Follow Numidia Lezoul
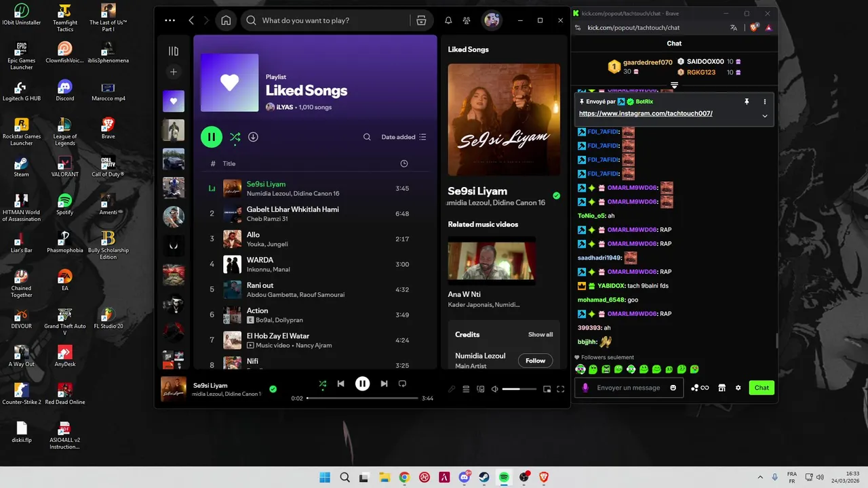Screen dimensions: 868x488 (x=535, y=361)
